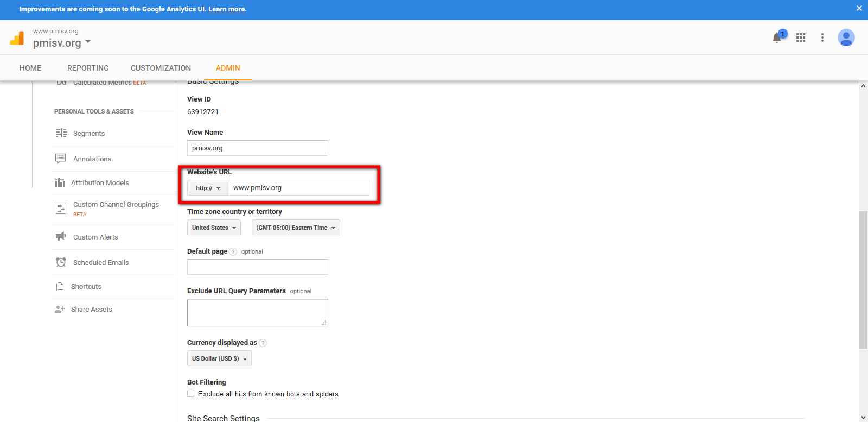
Task: Open Segments in personal tools
Action: (x=89, y=133)
